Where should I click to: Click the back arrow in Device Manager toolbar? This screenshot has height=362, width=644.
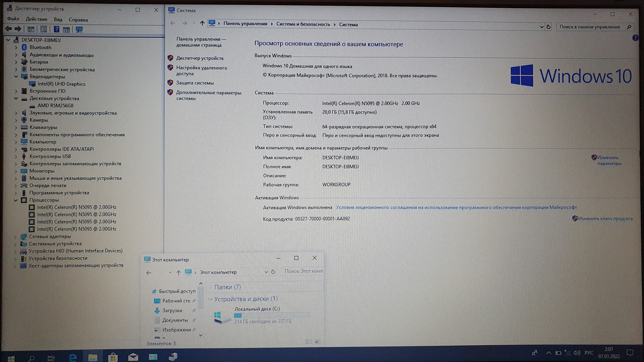pyautogui.click(x=8, y=29)
